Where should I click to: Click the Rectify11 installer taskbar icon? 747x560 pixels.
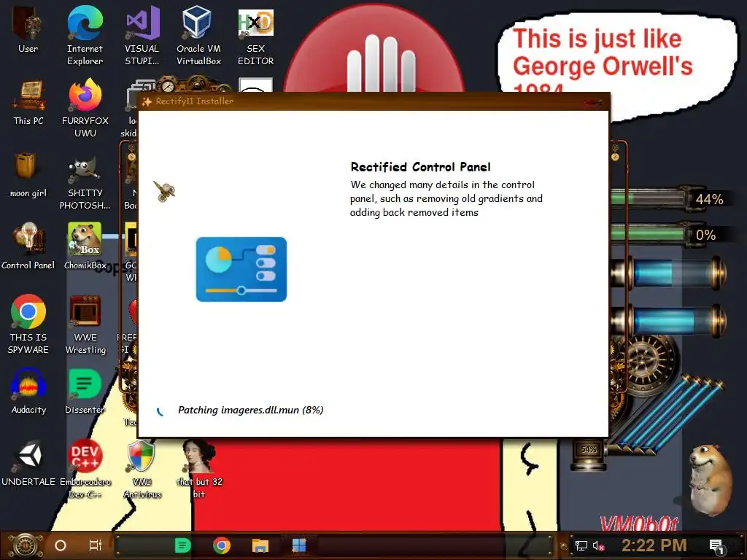pyautogui.click(x=298, y=545)
